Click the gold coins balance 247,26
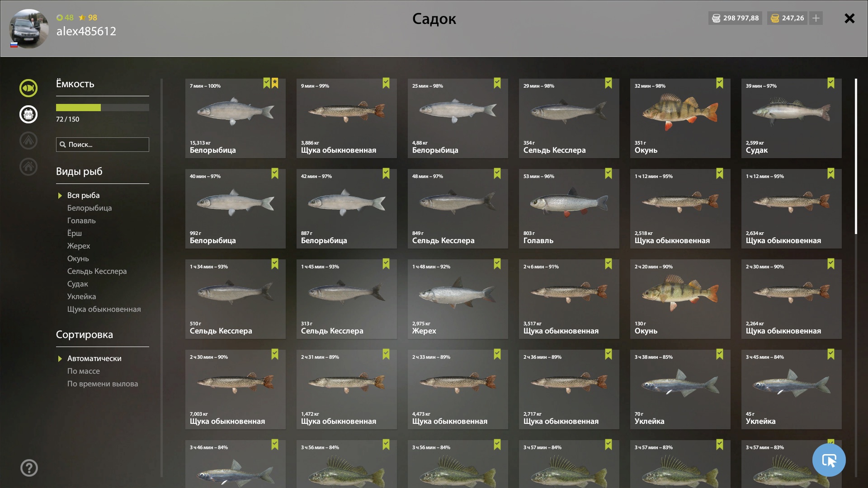The width and height of the screenshot is (868, 488). pos(787,18)
